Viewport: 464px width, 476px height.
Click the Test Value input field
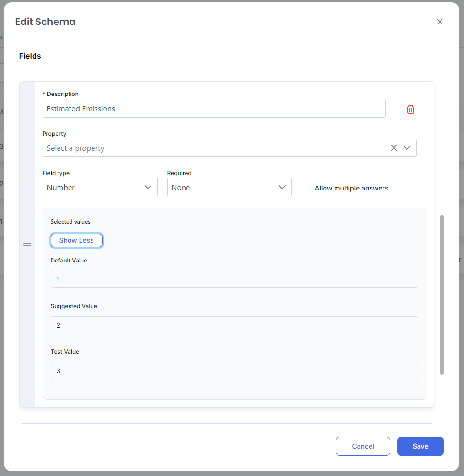click(x=234, y=370)
